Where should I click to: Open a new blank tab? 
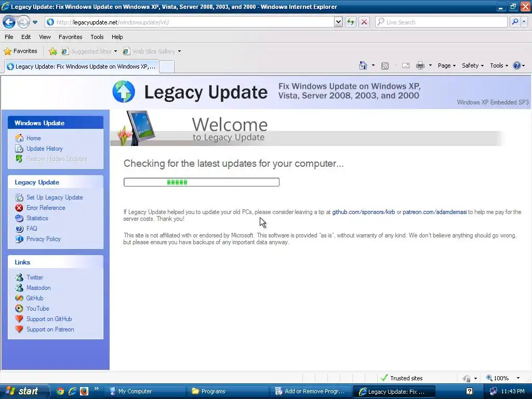[x=167, y=67]
